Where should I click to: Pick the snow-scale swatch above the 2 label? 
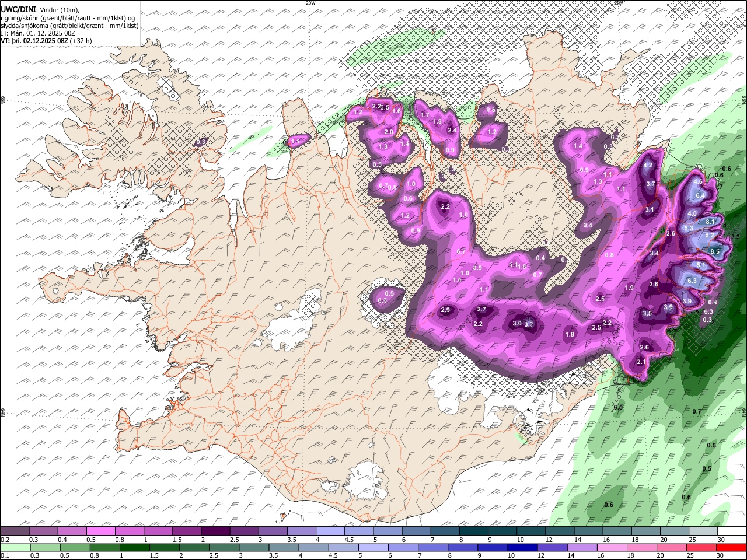coord(215,531)
